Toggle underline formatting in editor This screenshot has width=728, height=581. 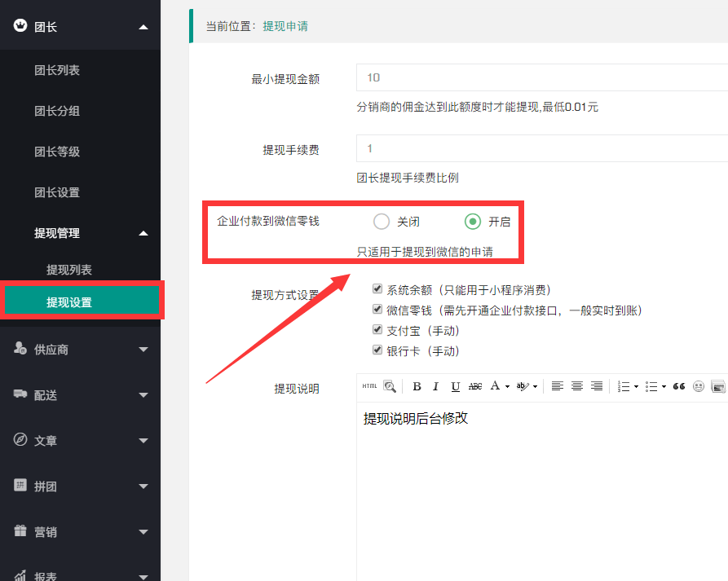point(456,386)
